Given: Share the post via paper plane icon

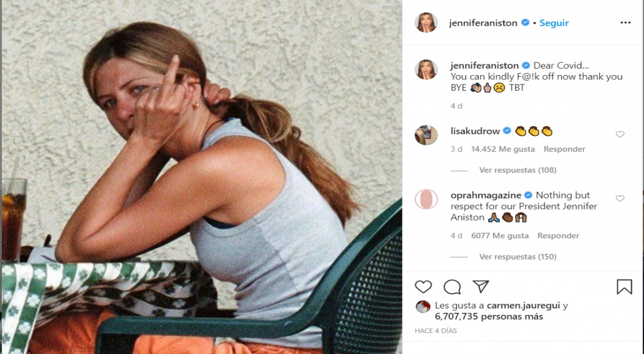Looking at the screenshot, I should pos(481,286).
